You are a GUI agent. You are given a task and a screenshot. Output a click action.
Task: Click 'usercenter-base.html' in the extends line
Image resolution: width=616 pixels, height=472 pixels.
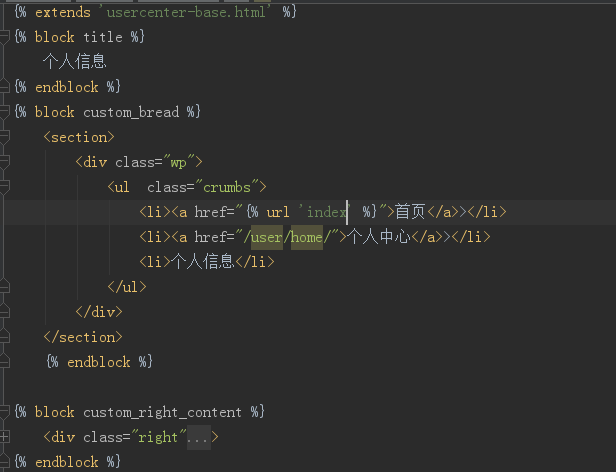(x=186, y=12)
